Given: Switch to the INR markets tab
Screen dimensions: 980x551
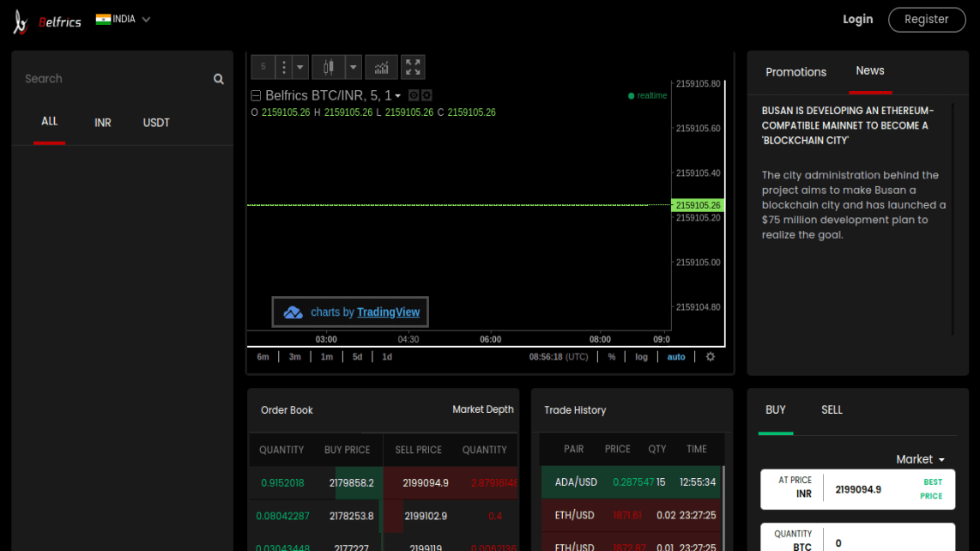Looking at the screenshot, I should pos(102,123).
